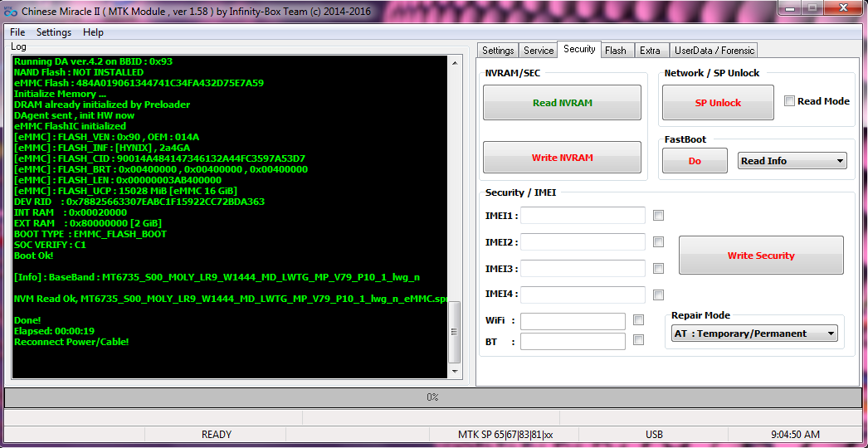Open the Repair Mode AT dropdown

754,334
